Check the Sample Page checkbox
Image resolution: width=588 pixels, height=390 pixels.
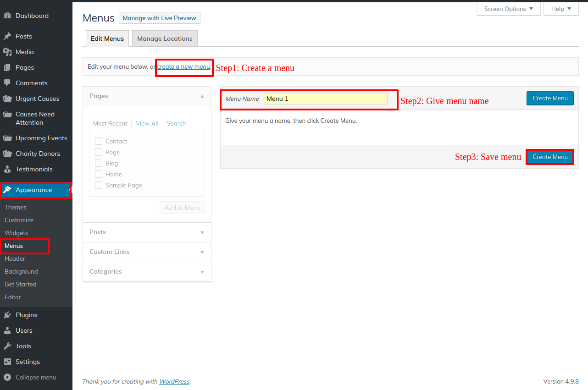pyautogui.click(x=99, y=185)
